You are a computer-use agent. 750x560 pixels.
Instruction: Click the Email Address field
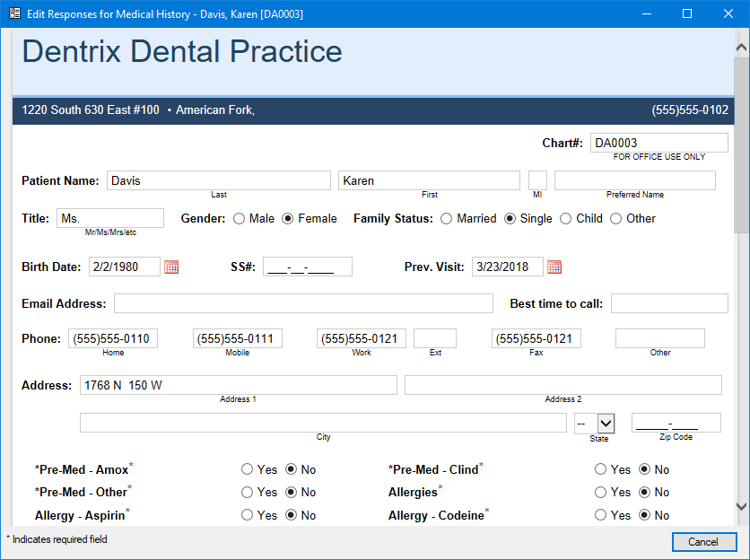coord(303,303)
